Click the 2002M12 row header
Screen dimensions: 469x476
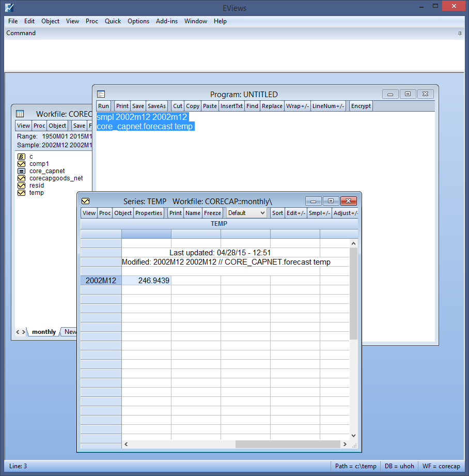coord(101,281)
